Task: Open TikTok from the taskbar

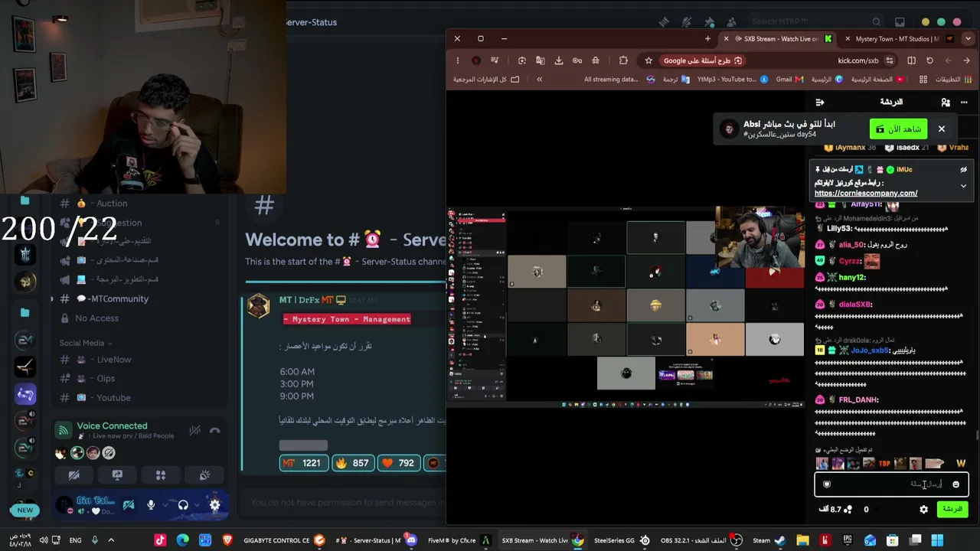Action: (x=160, y=540)
